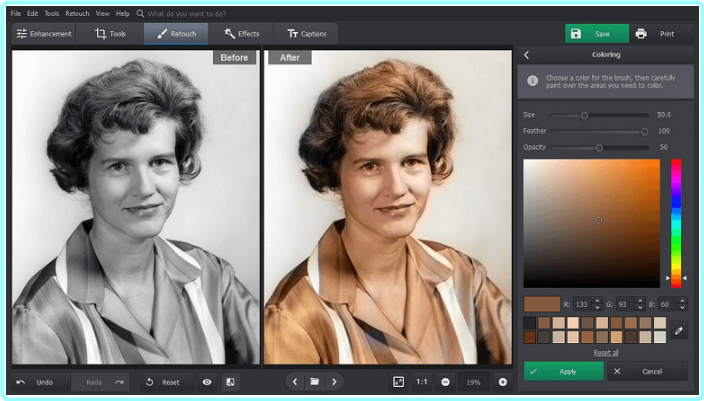Click the B value field showing 60
Screen dimensions: 704x401
tap(667, 304)
